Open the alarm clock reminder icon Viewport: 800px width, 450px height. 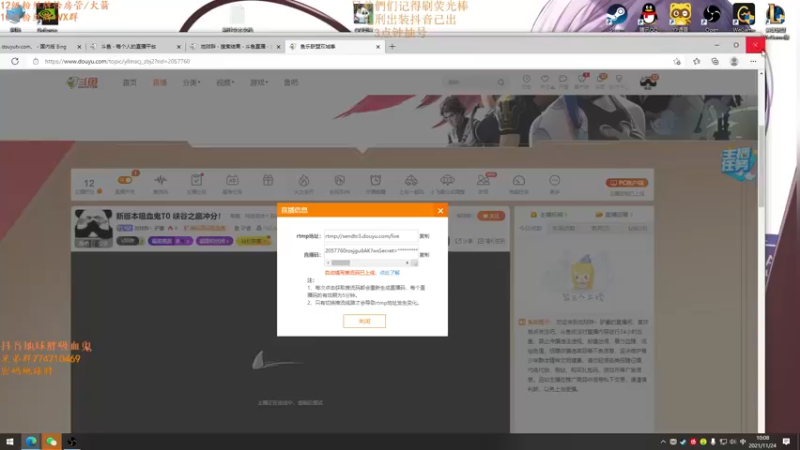click(376, 180)
